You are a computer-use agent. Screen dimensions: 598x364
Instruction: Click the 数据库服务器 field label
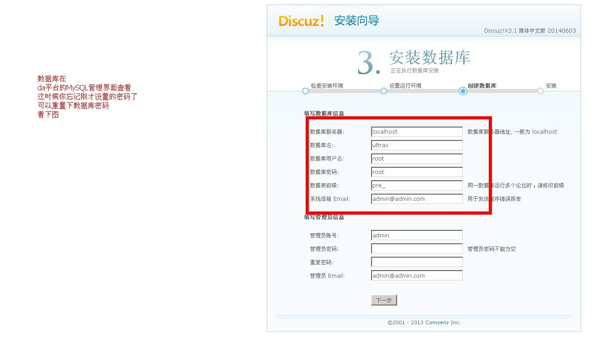[327, 131]
